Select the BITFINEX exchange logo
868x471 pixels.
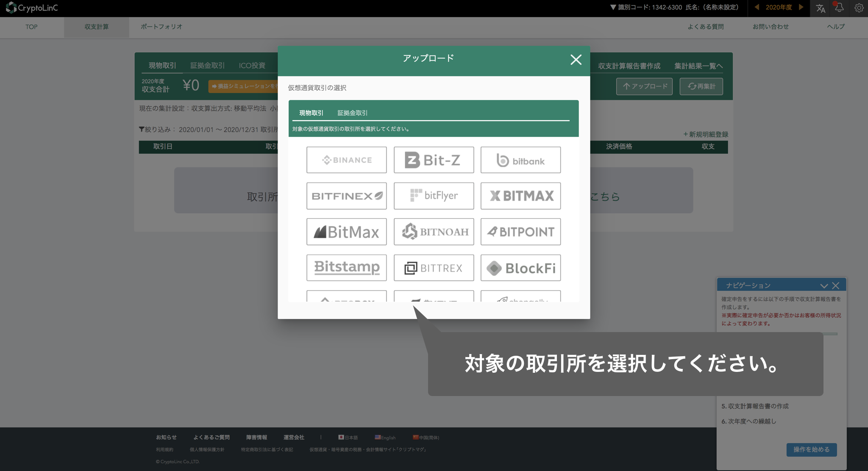click(346, 196)
